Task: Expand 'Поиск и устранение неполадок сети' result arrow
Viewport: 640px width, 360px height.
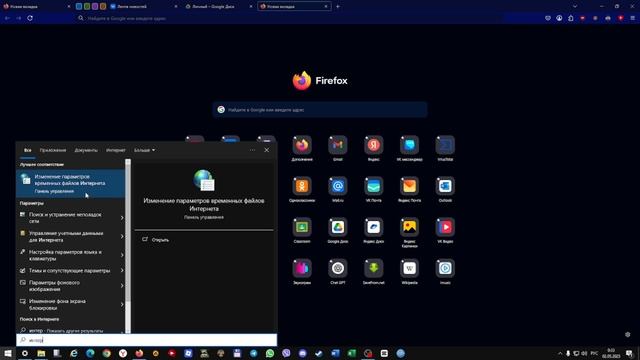Action: 122,218
